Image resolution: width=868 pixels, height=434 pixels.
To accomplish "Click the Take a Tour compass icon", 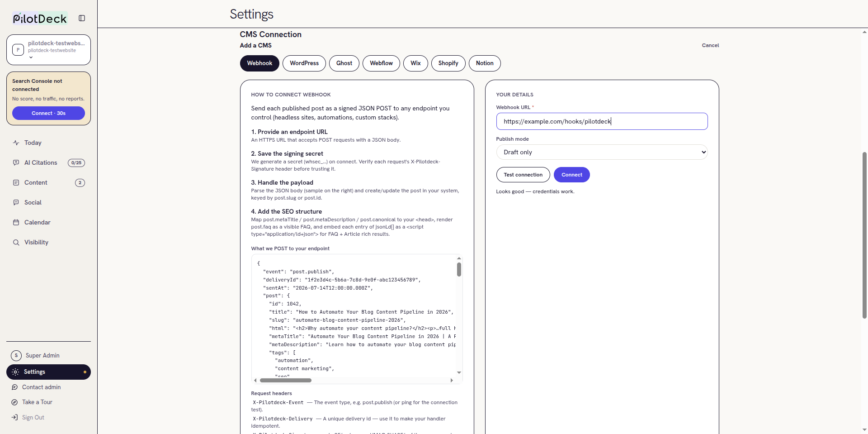I will (x=14, y=402).
